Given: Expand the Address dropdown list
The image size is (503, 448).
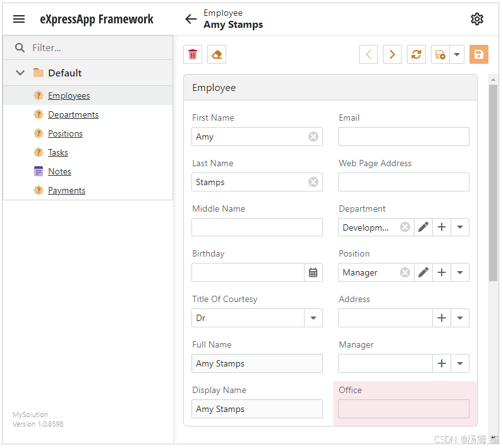Looking at the screenshot, I should [460, 318].
